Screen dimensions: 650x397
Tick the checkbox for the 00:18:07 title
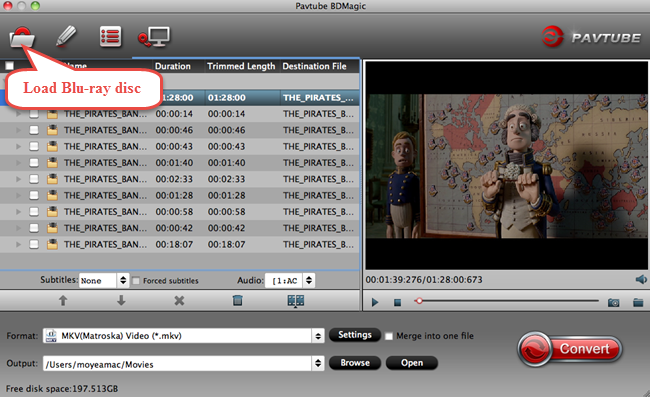pos(34,244)
